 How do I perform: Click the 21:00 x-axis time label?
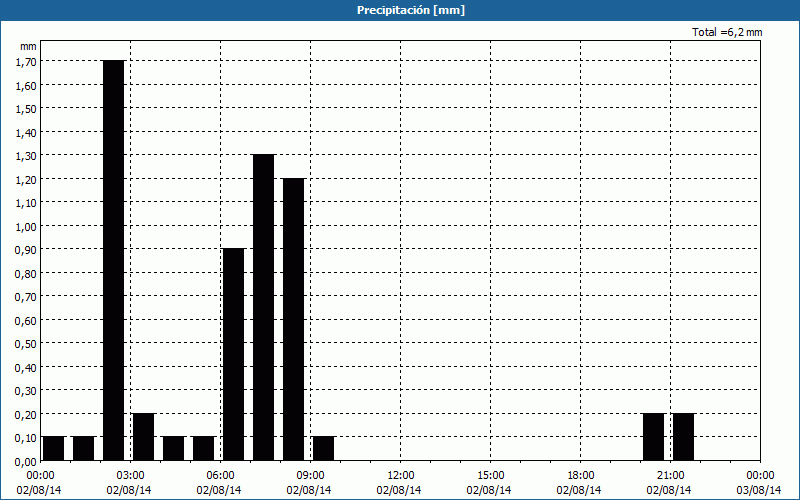click(670, 476)
